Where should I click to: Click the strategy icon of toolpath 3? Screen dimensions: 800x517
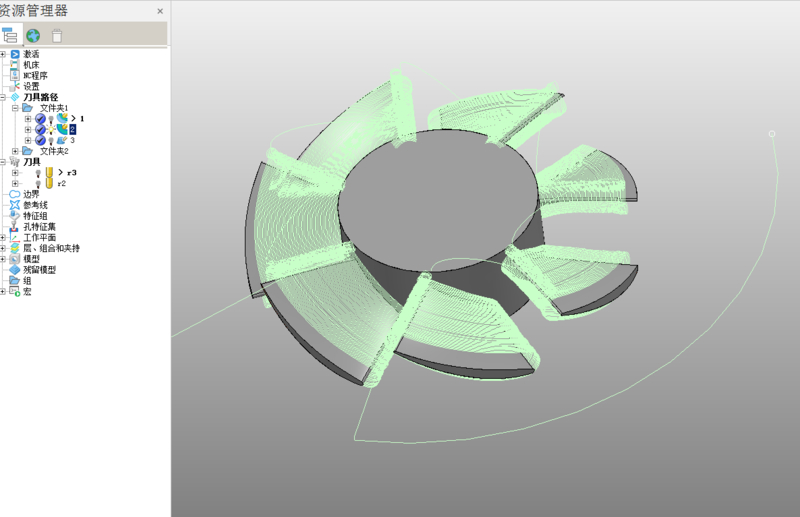point(62,140)
